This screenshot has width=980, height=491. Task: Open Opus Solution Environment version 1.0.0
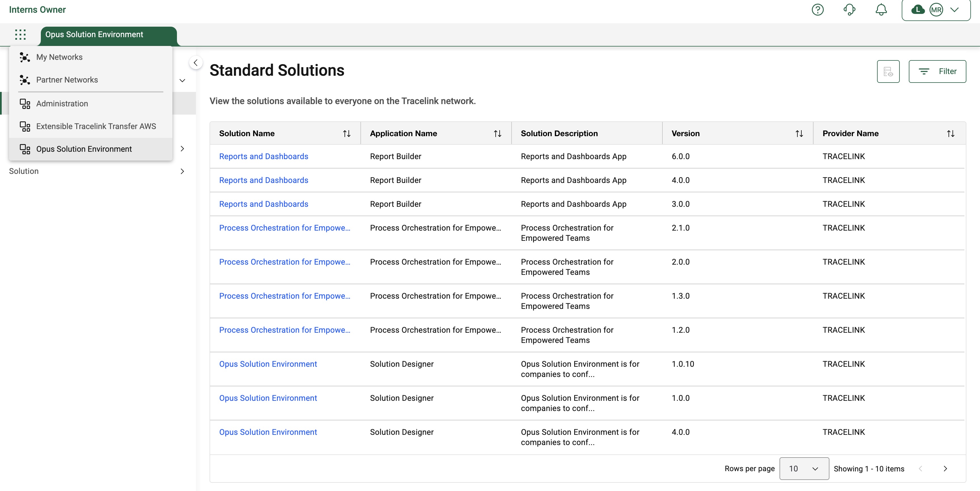[x=268, y=398]
